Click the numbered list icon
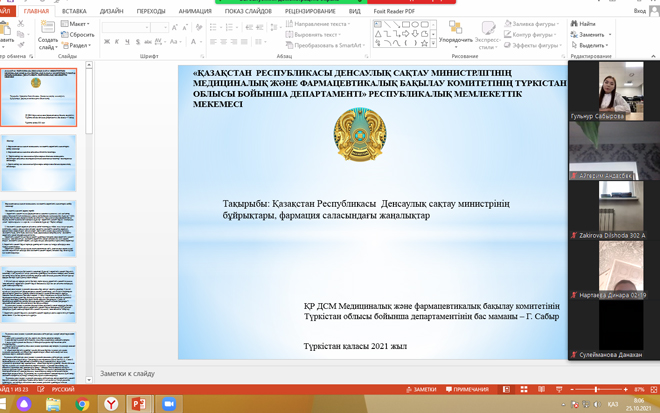Screen dimensions: 660x413 tap(229, 27)
